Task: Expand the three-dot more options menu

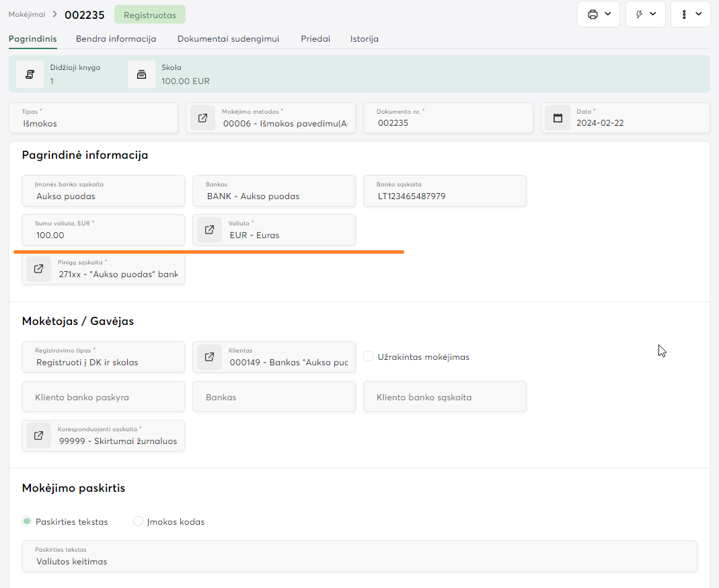Action: coord(690,14)
